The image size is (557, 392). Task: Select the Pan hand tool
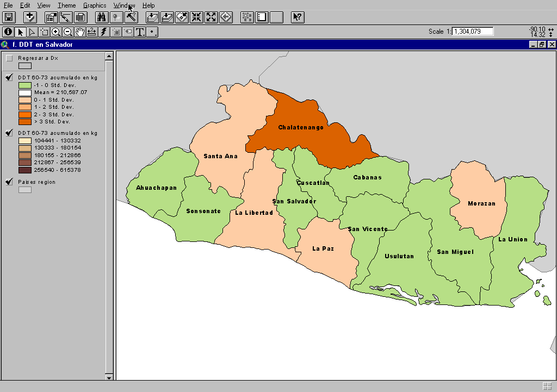tap(80, 32)
